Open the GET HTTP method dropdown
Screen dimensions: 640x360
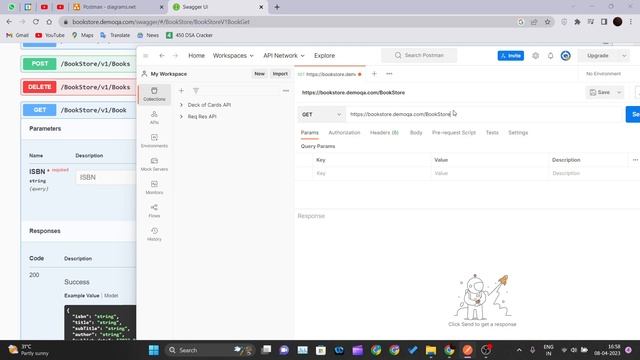[x=321, y=114]
